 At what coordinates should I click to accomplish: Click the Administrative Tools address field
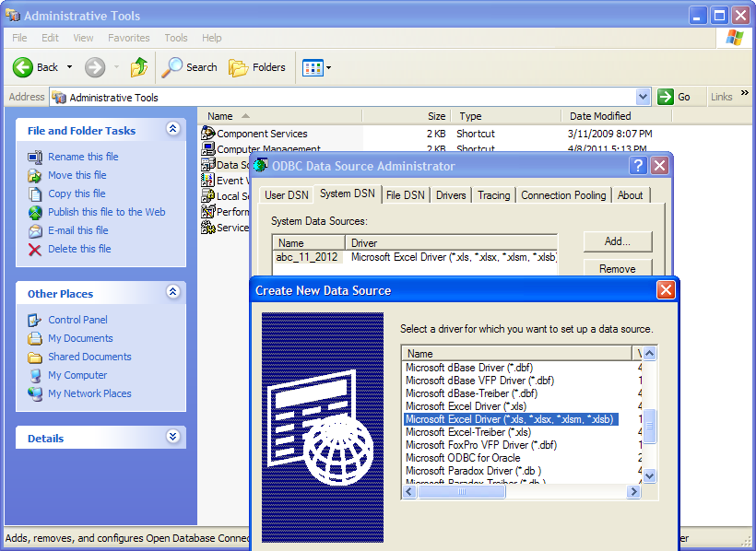click(342, 98)
